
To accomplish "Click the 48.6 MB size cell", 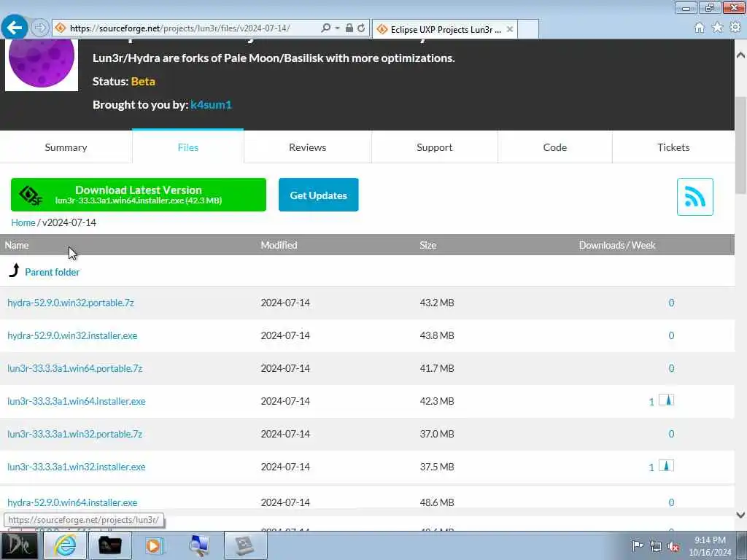I will pos(437,502).
